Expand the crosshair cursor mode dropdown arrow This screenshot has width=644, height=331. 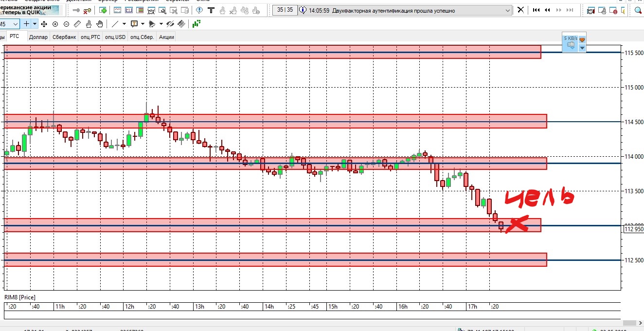coord(35,24)
